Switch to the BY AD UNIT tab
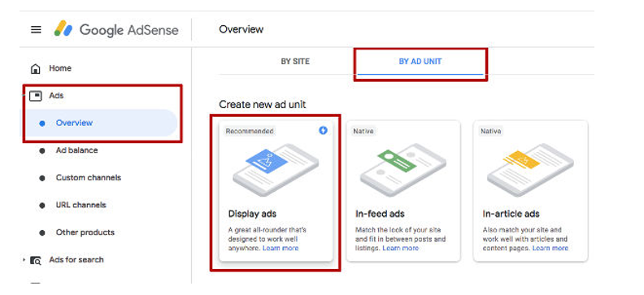Image resolution: width=644 pixels, height=295 pixels. pos(420,62)
